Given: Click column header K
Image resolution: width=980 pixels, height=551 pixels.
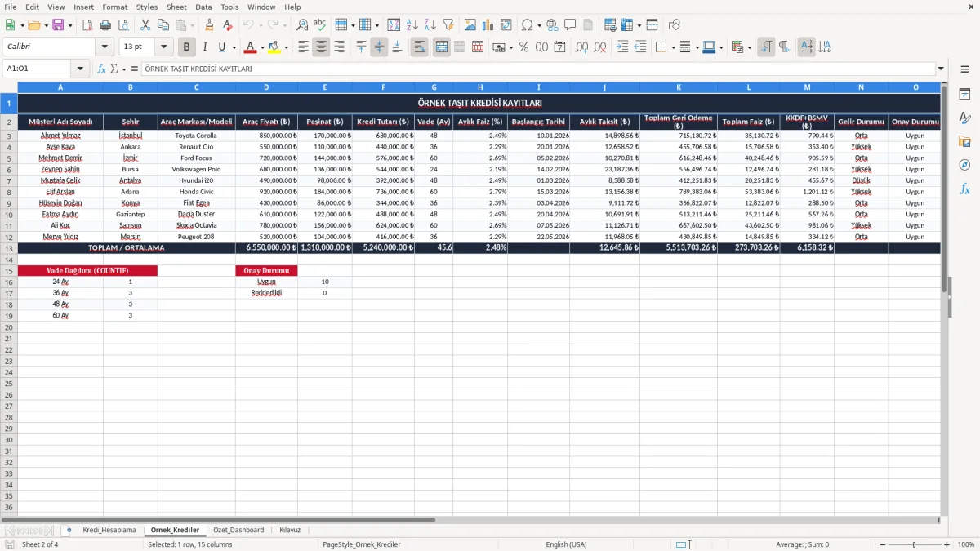Looking at the screenshot, I should [679, 87].
